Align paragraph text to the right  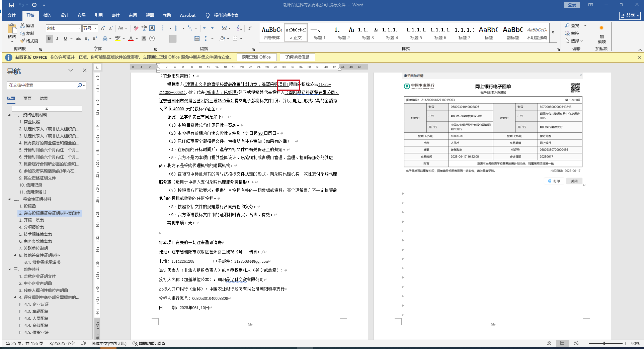pyautogui.click(x=181, y=39)
